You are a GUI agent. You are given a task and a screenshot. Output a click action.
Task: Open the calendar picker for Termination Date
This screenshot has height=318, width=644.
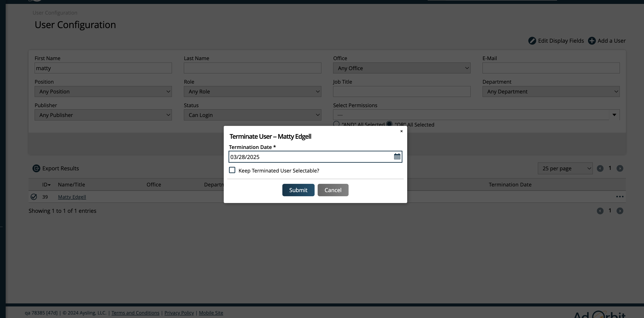(397, 157)
